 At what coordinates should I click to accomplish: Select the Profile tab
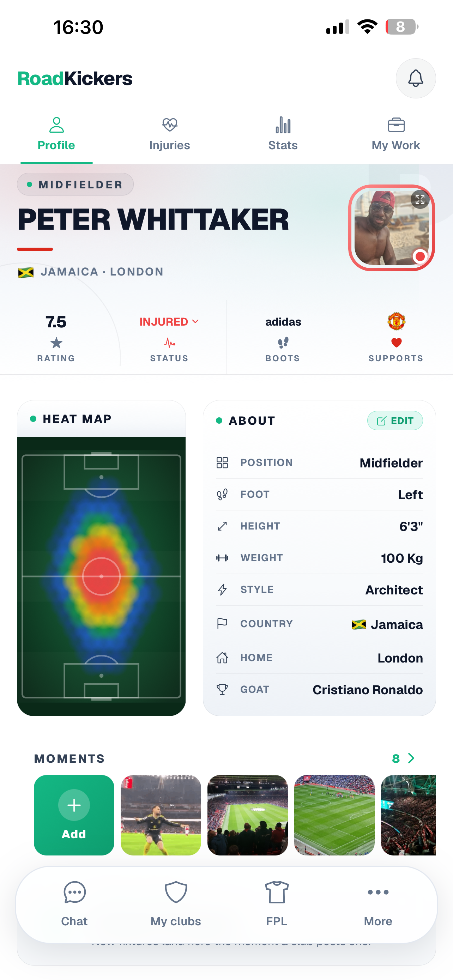coord(56,134)
